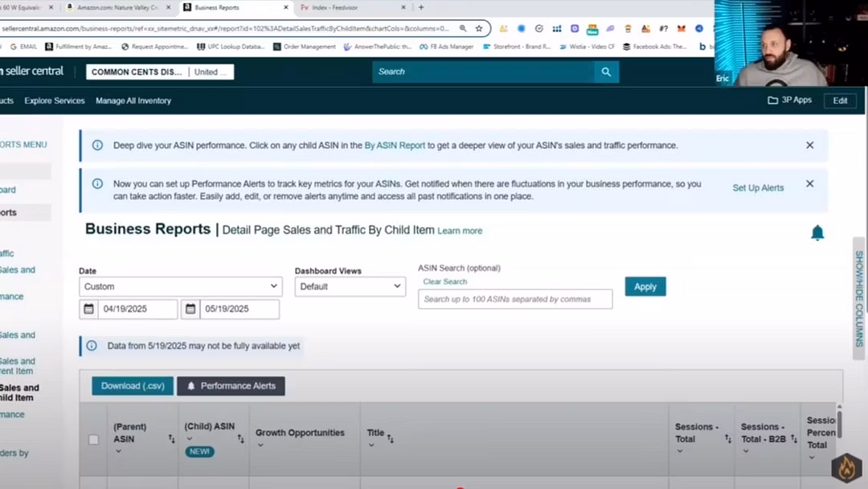Expand the COMMON CENTS account switcher

pyautogui.click(x=160, y=72)
